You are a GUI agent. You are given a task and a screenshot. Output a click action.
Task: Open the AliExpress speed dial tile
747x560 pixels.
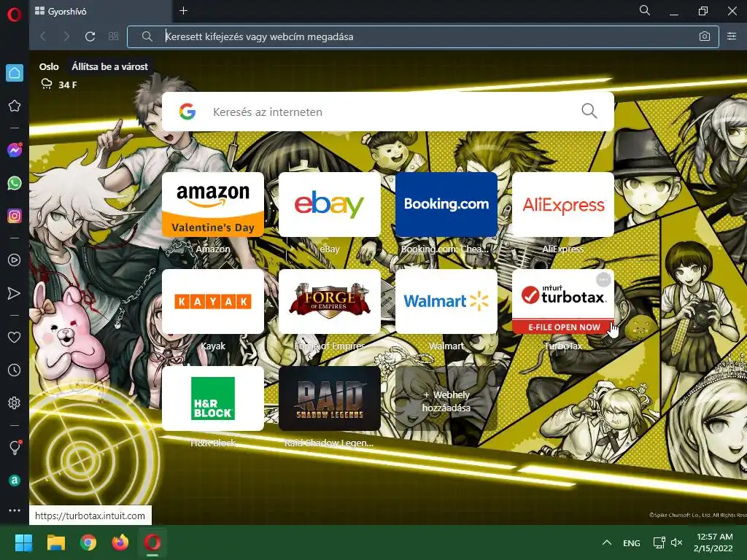click(x=563, y=205)
